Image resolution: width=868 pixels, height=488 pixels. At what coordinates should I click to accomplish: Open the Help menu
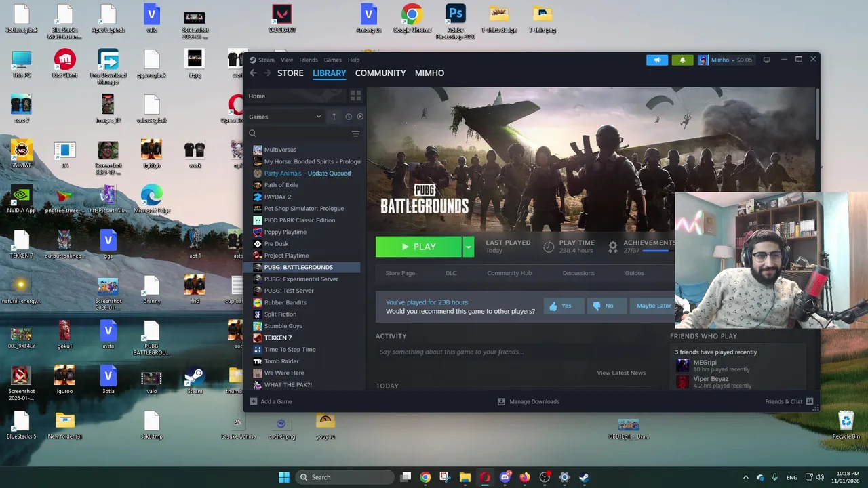click(x=353, y=60)
